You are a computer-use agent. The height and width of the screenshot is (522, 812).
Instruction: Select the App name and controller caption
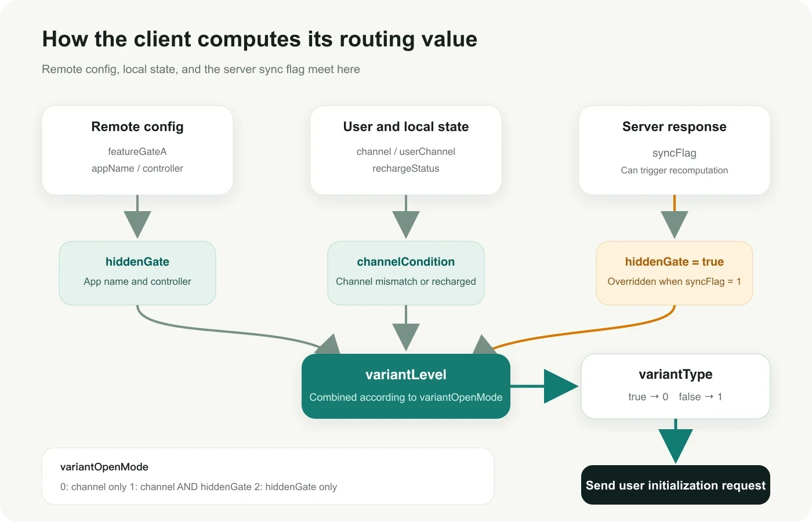coord(137,281)
